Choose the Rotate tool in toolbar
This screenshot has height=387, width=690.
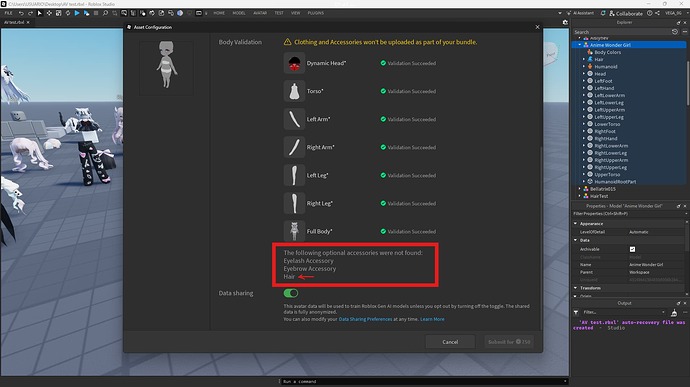click(68, 13)
